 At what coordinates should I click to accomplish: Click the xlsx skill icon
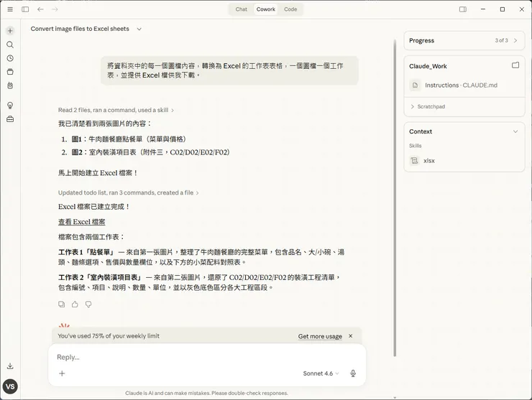coord(414,161)
